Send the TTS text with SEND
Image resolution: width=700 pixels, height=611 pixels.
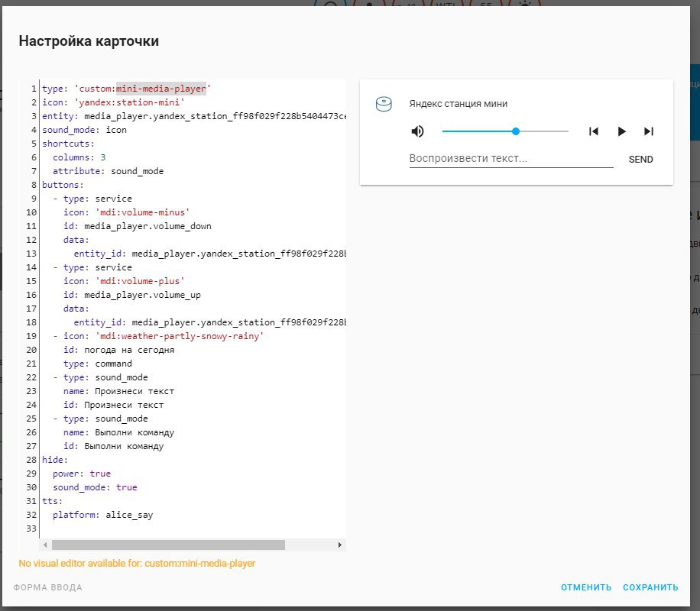pyautogui.click(x=640, y=160)
